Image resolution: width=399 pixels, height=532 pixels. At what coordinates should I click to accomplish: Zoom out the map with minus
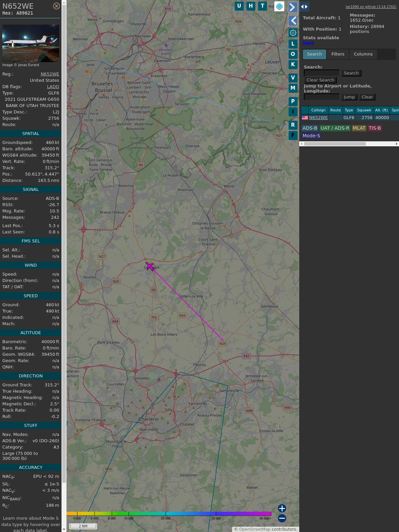[282, 518]
